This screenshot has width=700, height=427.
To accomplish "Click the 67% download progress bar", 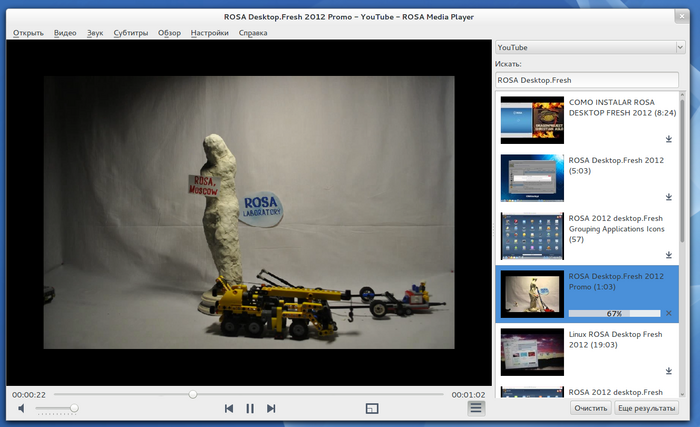I will point(614,313).
